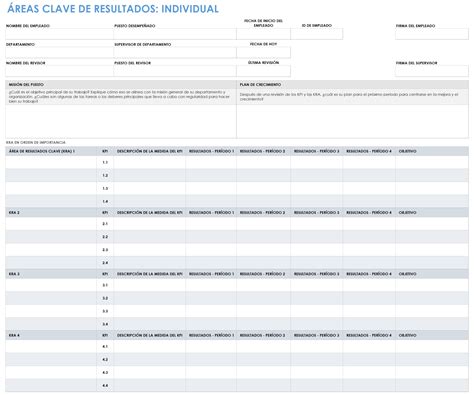Click the KRA 1 name cell beside KPI 1.1
The width and height of the screenshot is (474, 395).
pos(51,162)
